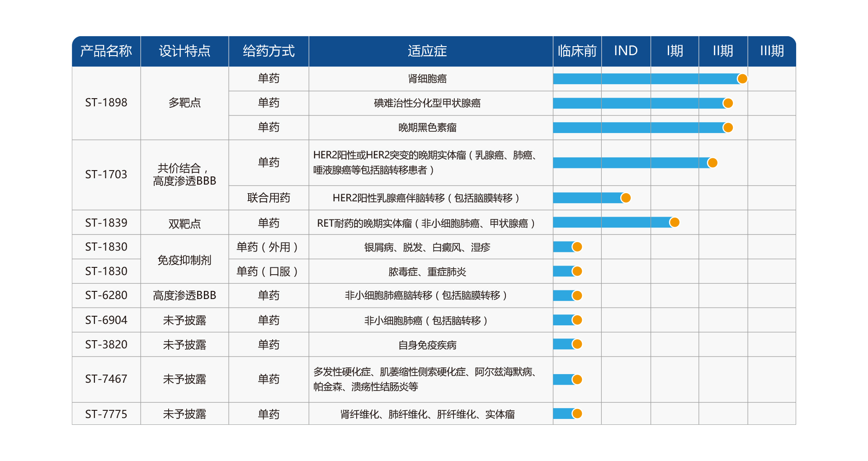Viewport: 868px width, 461px height.
Task: Select the 临床前 column header
Action: coord(577,51)
